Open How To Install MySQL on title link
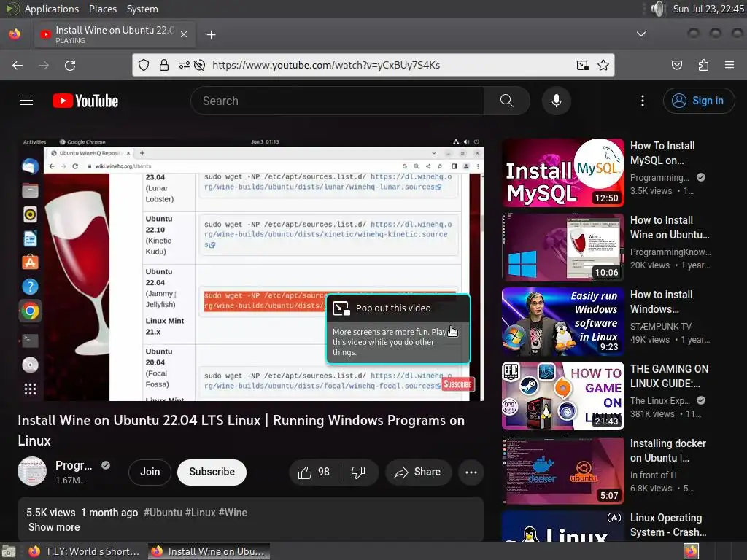747x560 pixels. [x=662, y=153]
